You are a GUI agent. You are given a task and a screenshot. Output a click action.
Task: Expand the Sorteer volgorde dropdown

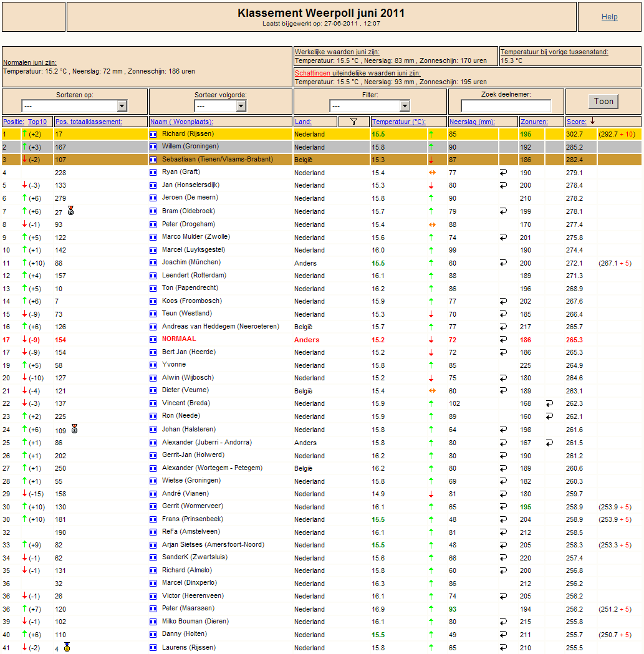pyautogui.click(x=220, y=106)
